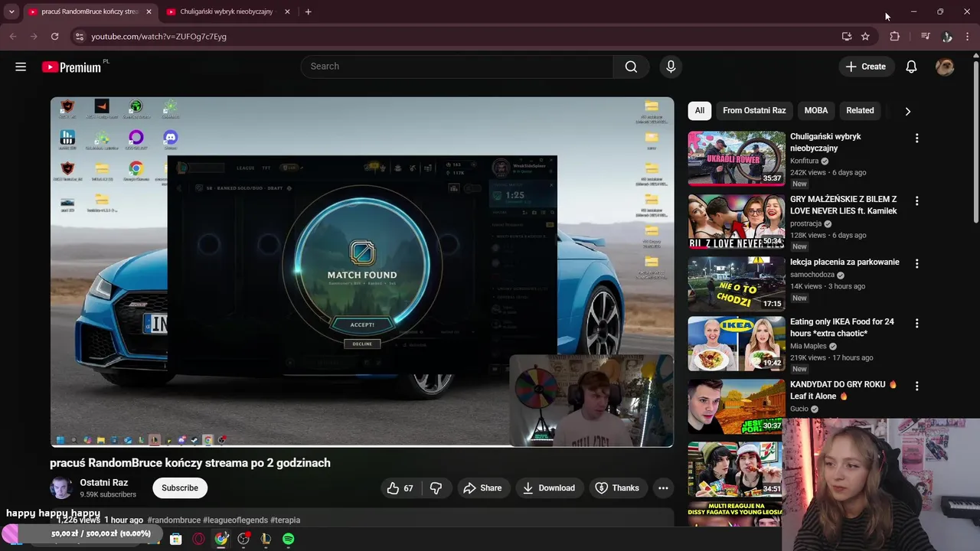This screenshot has width=980, height=551.
Task: Select the MOBA filter chip
Action: (816, 111)
